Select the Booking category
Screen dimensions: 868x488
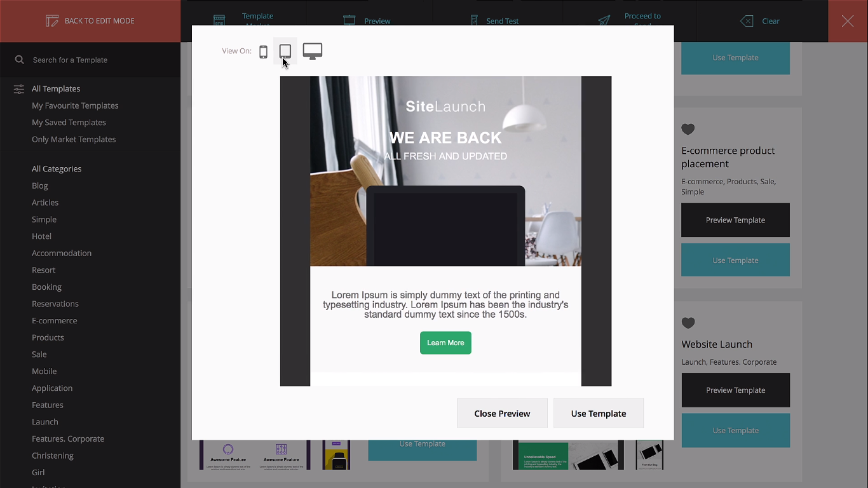46,287
